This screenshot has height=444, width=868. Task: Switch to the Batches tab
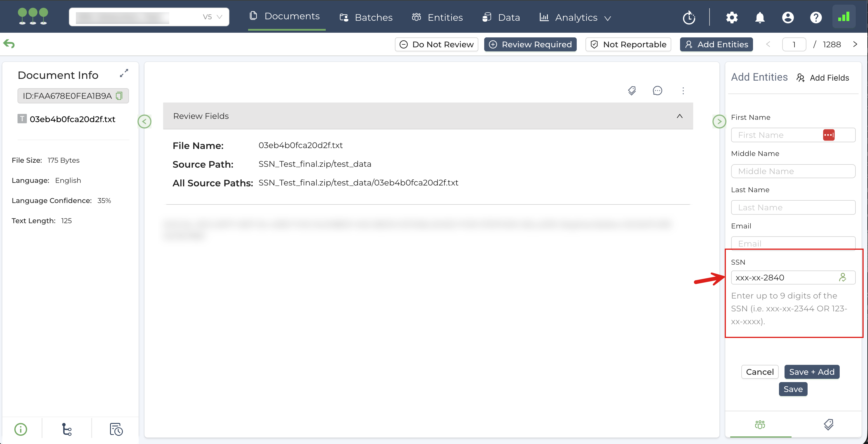[366, 18]
